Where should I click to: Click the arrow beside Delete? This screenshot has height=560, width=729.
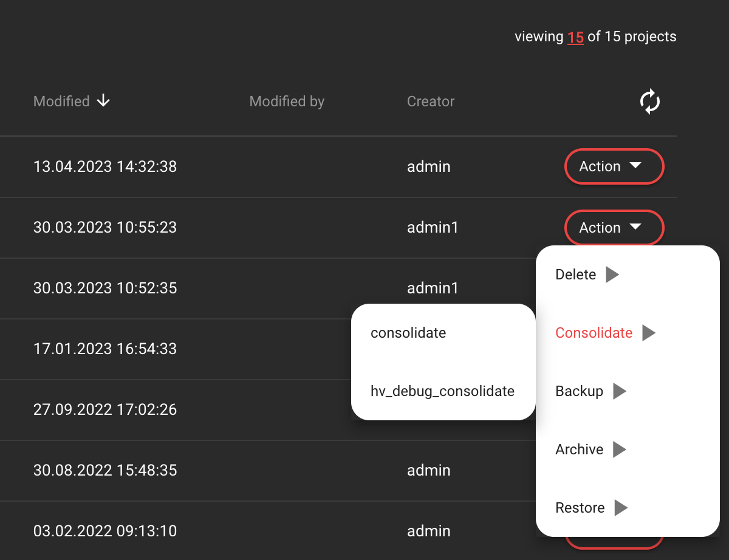pos(612,275)
